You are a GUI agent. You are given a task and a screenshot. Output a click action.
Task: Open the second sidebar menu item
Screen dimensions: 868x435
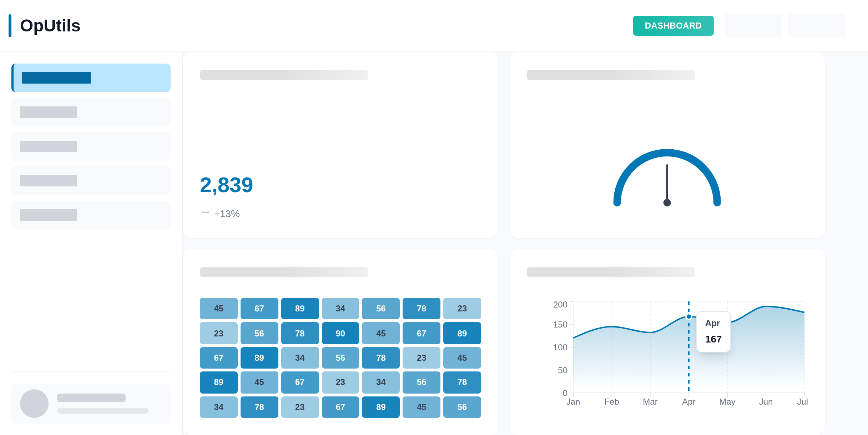(x=91, y=112)
